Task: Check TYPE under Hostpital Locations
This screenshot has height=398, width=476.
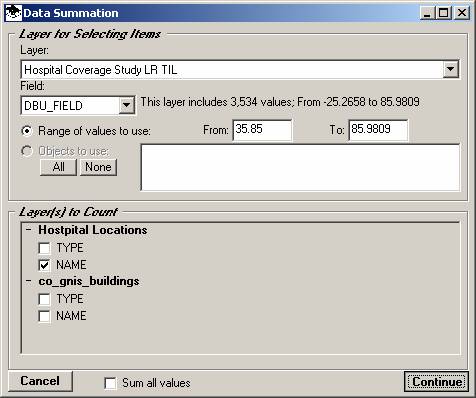Action: [44, 248]
